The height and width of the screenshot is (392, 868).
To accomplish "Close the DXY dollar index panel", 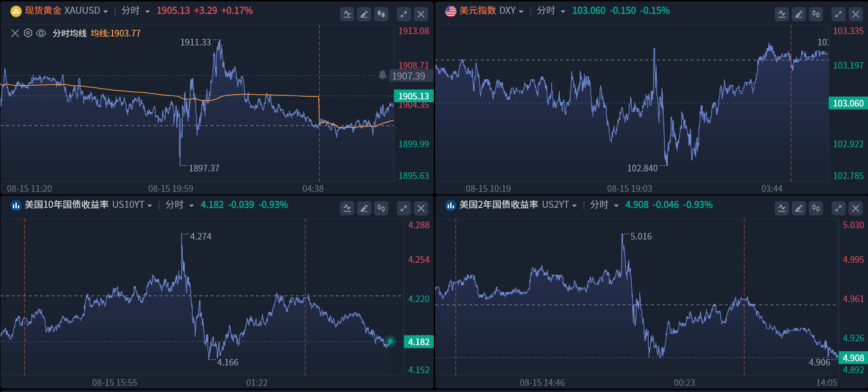I will [856, 14].
